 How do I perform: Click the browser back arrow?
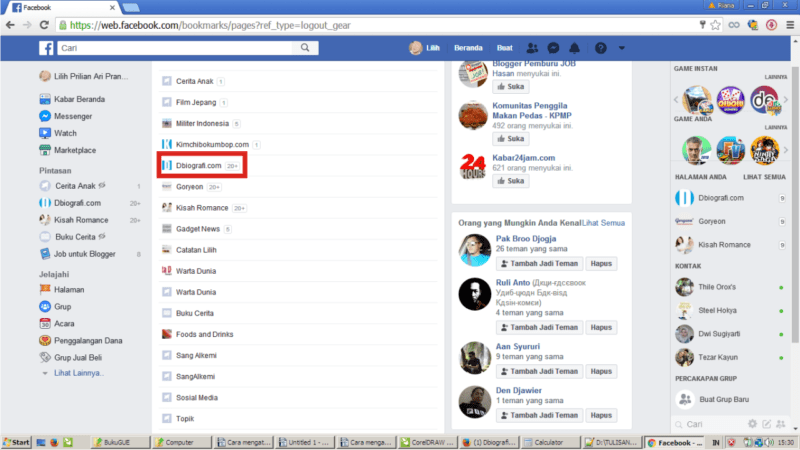(x=10, y=25)
